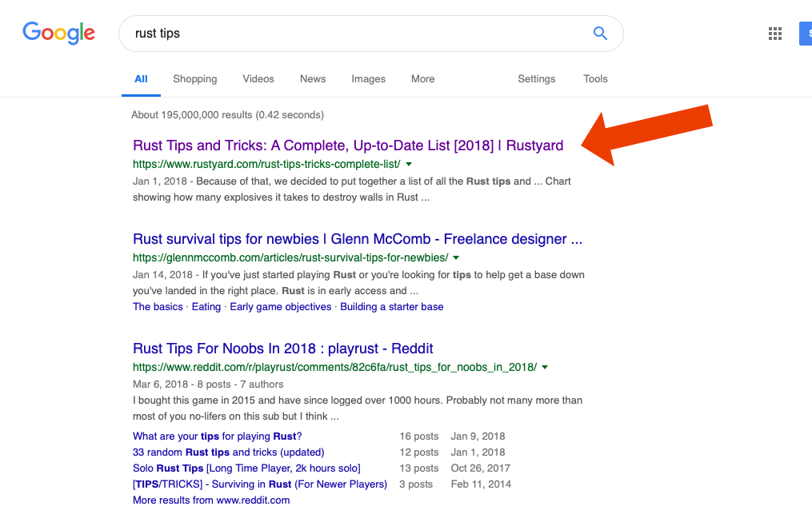The width and height of the screenshot is (812, 518).
Task: Switch to the Images search tab
Action: tap(368, 79)
